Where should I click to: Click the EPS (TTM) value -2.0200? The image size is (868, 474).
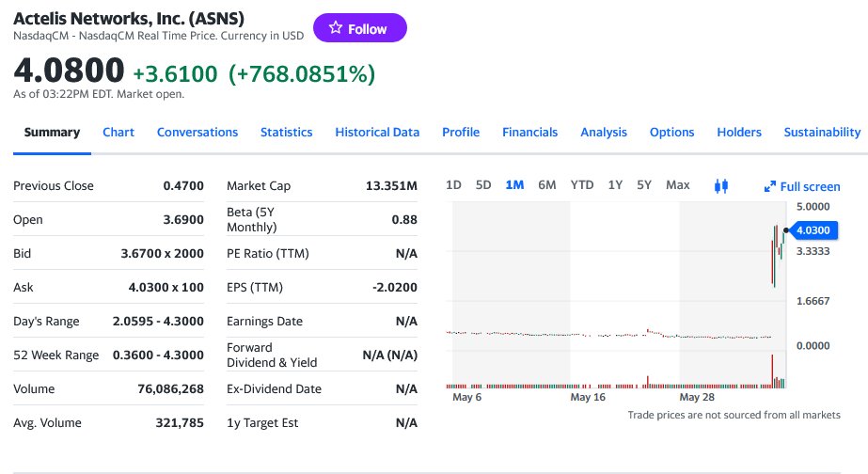click(x=395, y=288)
